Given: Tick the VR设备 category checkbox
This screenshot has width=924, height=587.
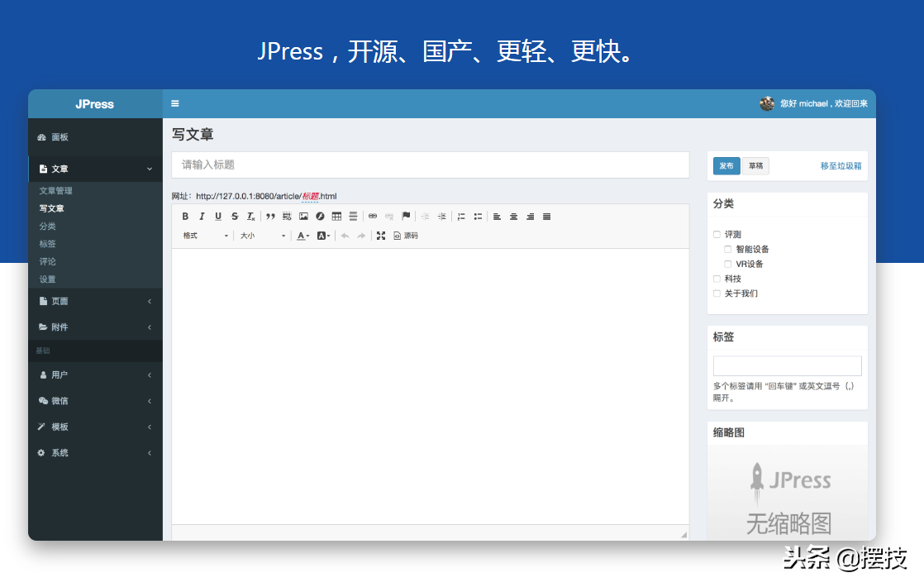Looking at the screenshot, I should 728,265.
